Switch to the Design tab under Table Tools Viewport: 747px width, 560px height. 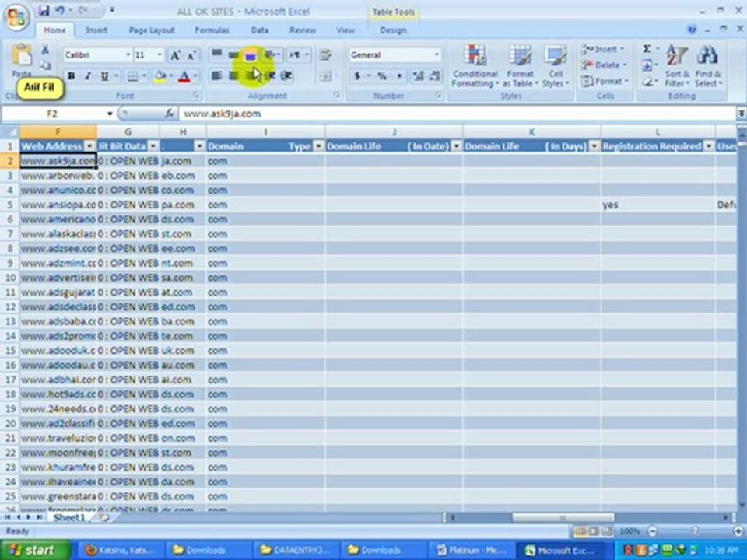[x=393, y=30]
